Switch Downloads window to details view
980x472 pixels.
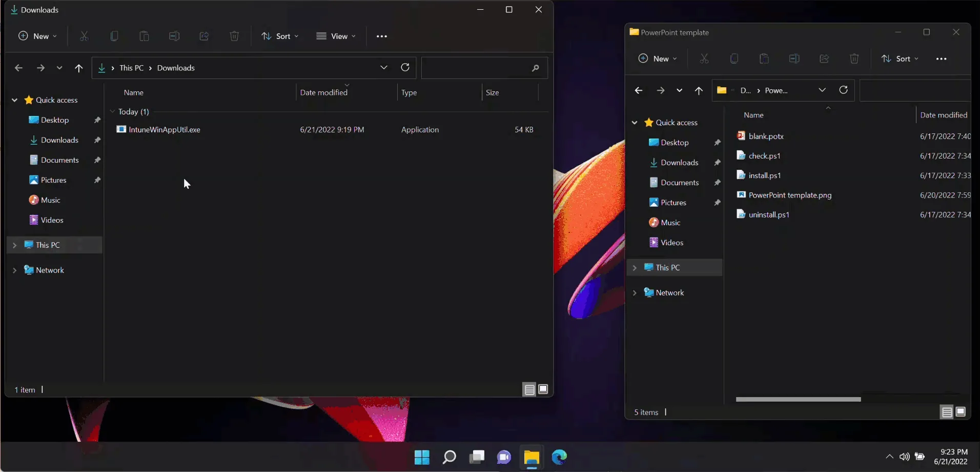529,389
